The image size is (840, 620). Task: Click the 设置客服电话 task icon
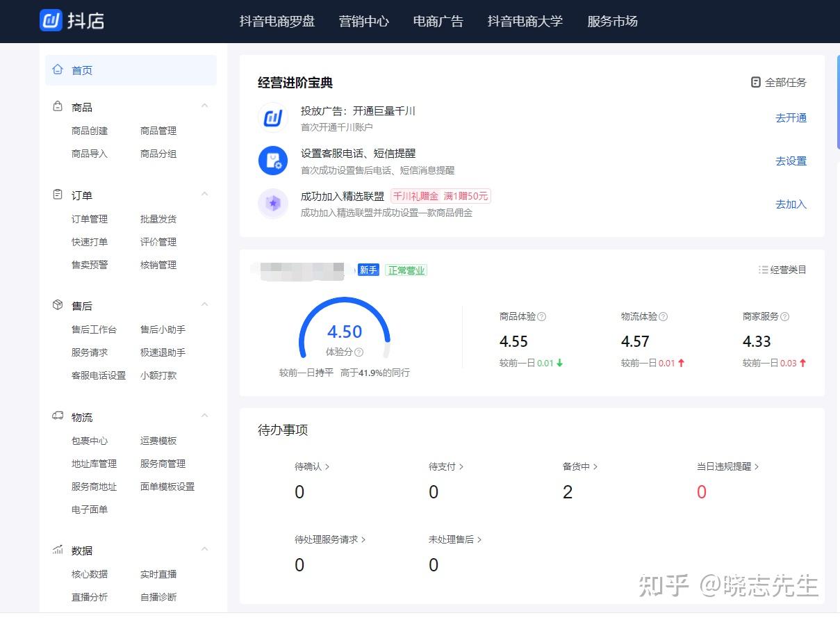tap(273, 161)
